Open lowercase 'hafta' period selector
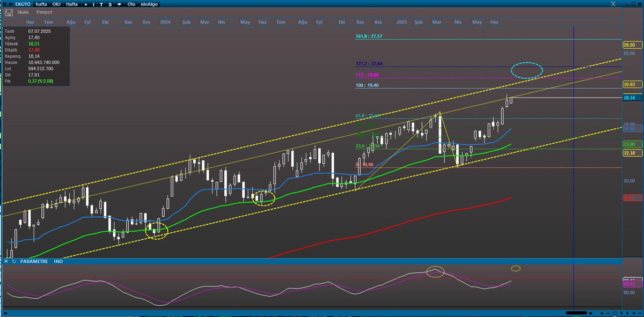The width and height of the screenshot is (644, 317). pos(41,4)
